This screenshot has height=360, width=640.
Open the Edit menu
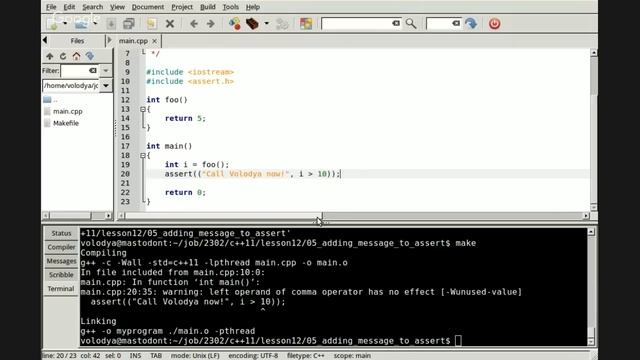69,7
